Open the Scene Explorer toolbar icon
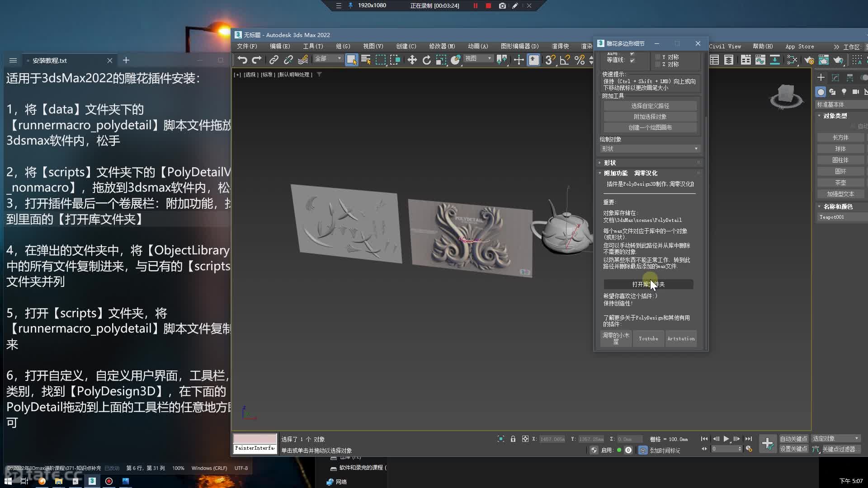Screen dimensions: 868x488 click(x=714, y=60)
